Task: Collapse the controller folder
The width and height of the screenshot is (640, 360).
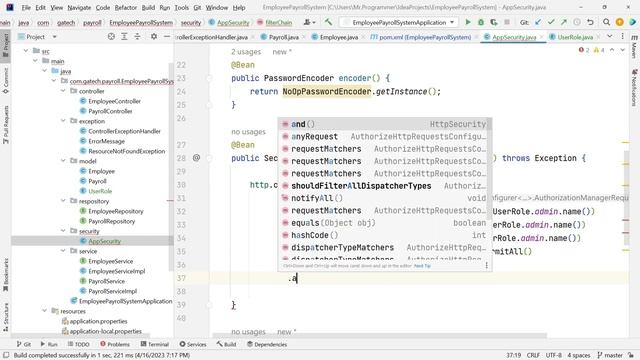Action: click(x=63, y=91)
